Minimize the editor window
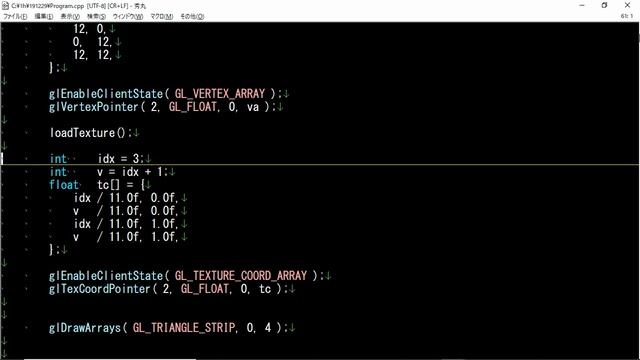The image size is (640, 360). [x=582, y=5]
